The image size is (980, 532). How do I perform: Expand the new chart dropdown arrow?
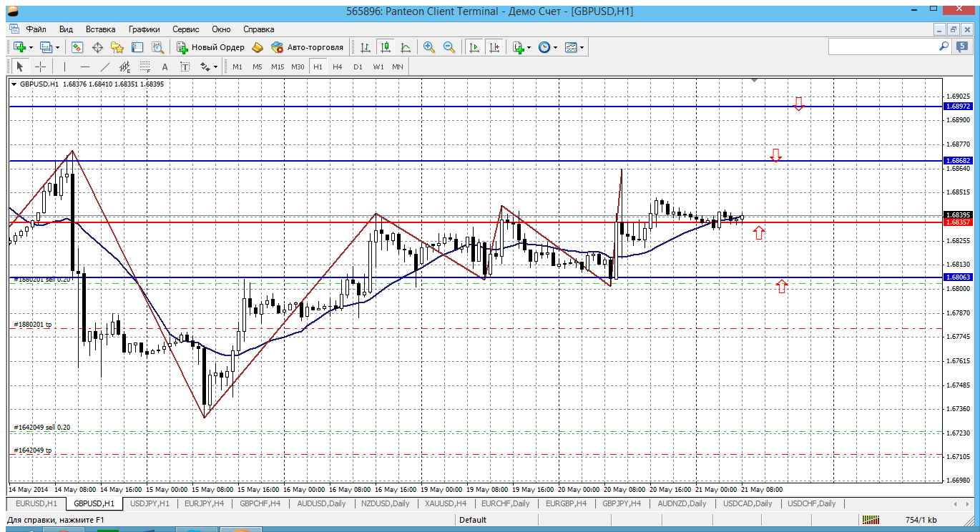31,48
